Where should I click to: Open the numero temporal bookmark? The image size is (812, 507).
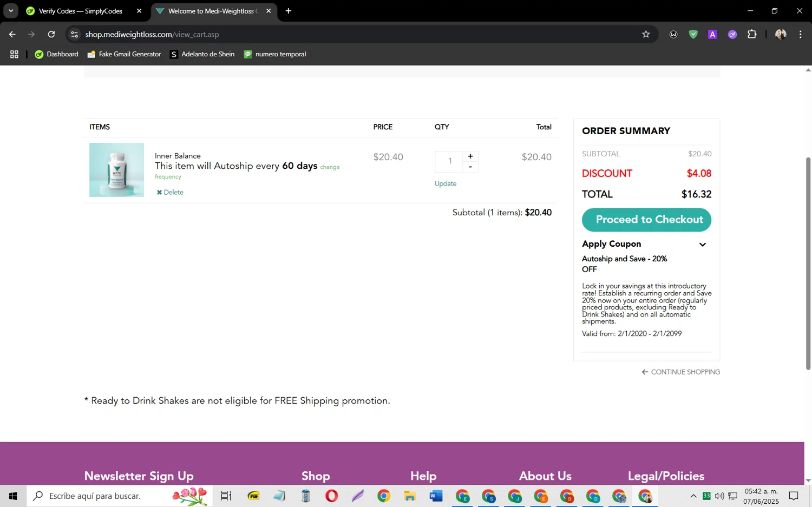pos(275,54)
